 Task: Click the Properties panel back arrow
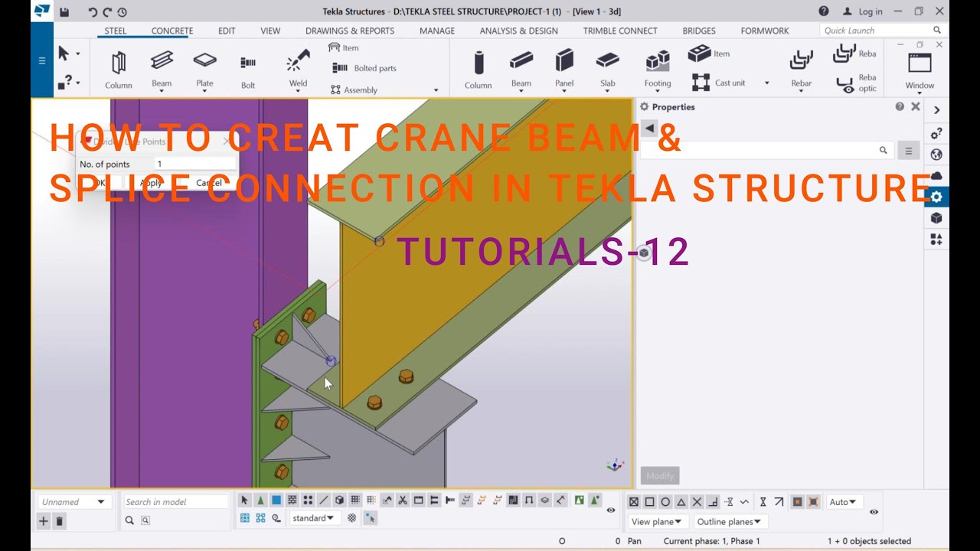pos(649,129)
